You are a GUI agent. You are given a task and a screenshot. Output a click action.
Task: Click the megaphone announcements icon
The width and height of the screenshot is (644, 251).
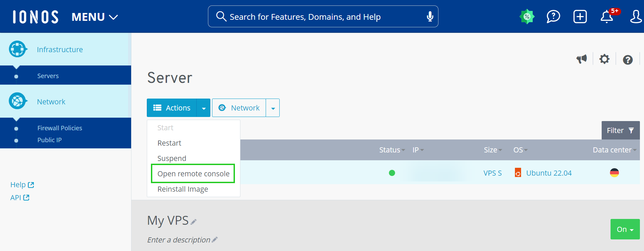582,59
